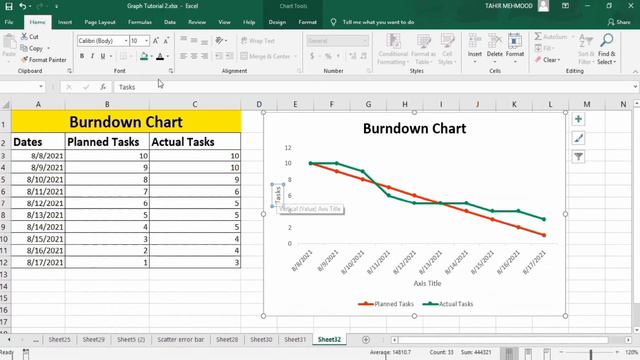
Task: Open the Chart Tools Design tab
Action: pyautogui.click(x=277, y=22)
